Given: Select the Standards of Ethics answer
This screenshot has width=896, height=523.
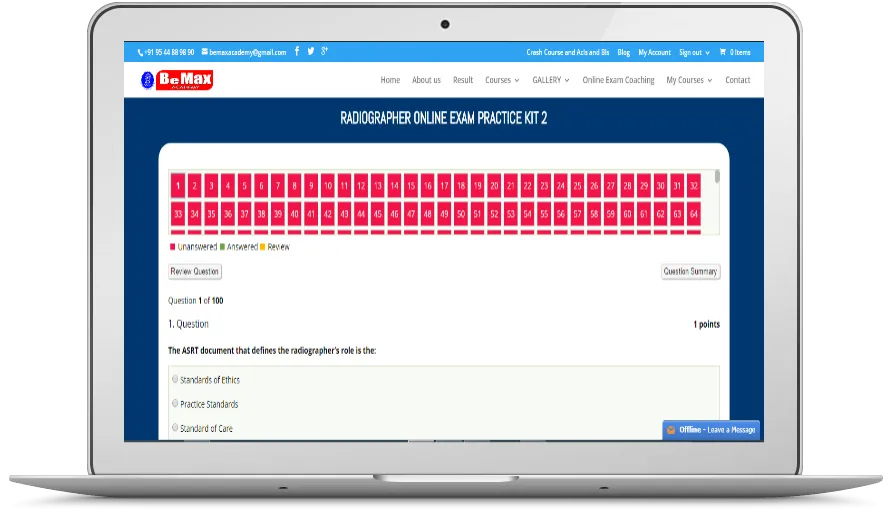Looking at the screenshot, I should (176, 380).
